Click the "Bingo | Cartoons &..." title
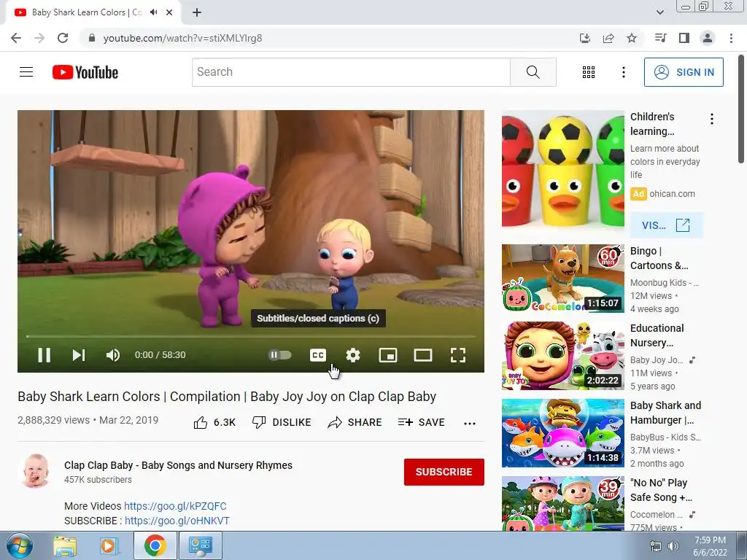 659,258
